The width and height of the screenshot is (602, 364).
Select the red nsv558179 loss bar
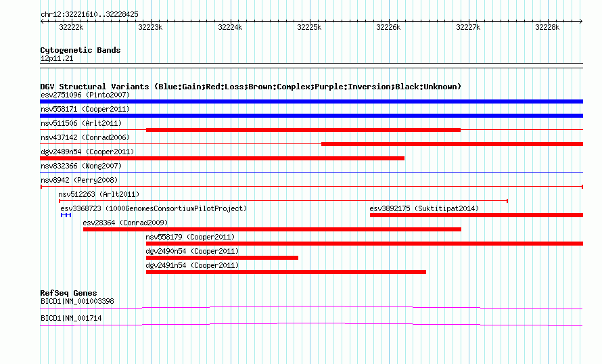pyautogui.click(x=365, y=244)
